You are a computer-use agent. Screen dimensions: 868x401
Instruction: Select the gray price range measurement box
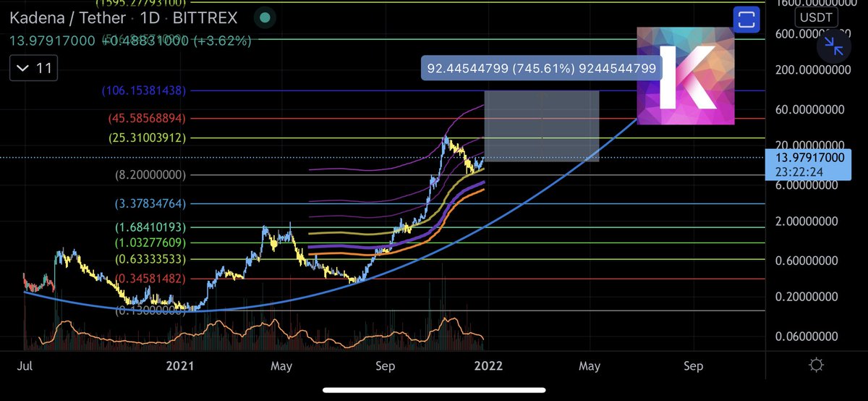(542, 125)
